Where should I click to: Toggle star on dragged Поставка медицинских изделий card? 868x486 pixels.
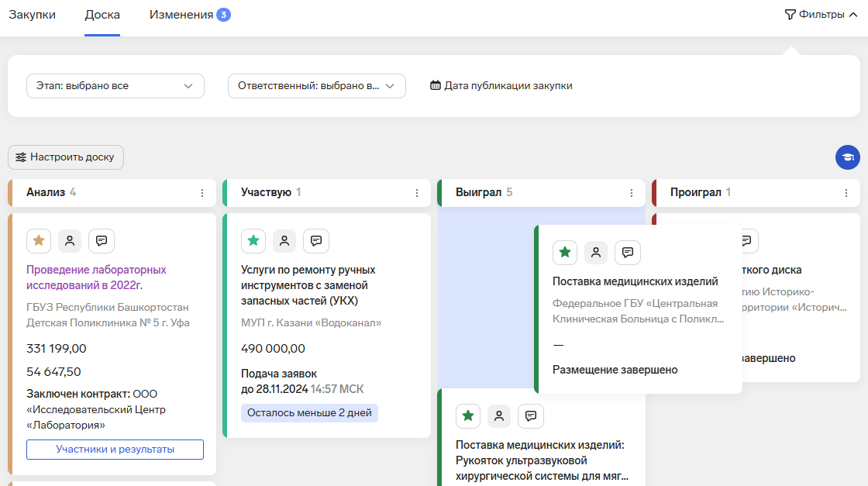tap(565, 253)
